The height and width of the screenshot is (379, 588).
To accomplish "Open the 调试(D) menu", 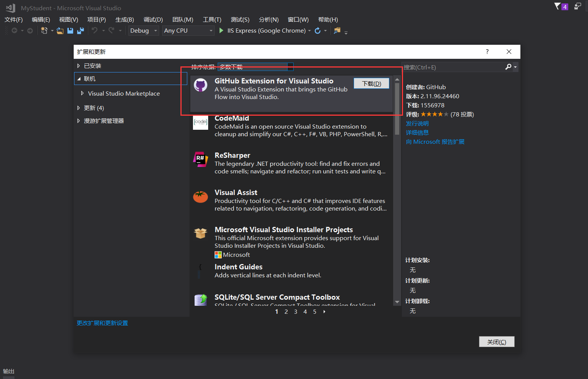I will (153, 20).
